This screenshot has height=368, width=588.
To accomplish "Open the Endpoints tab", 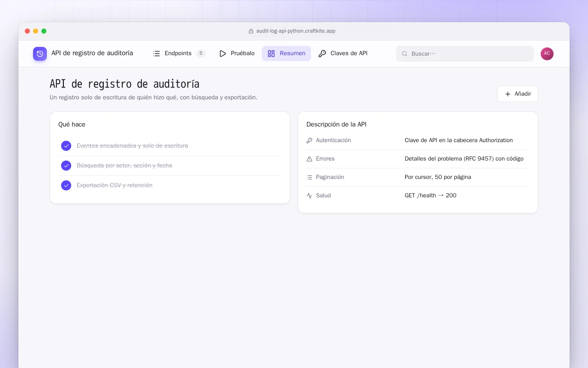I will click(179, 53).
